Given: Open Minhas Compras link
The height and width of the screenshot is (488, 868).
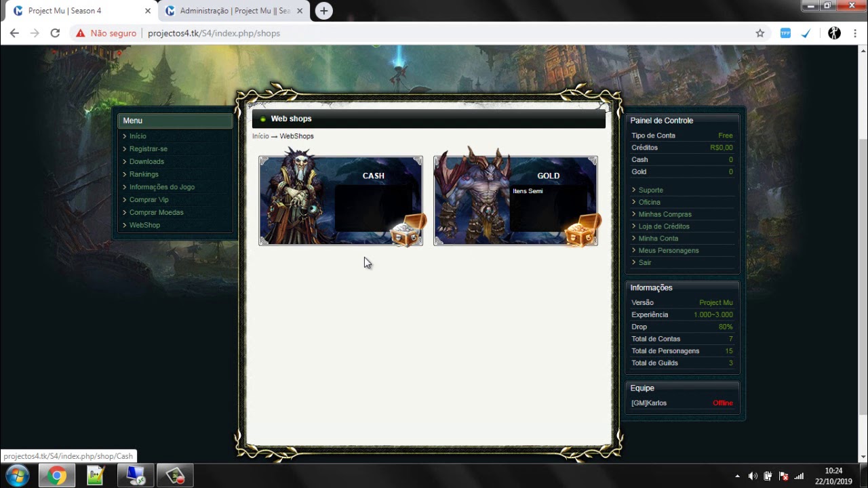Looking at the screenshot, I should [x=665, y=215].
